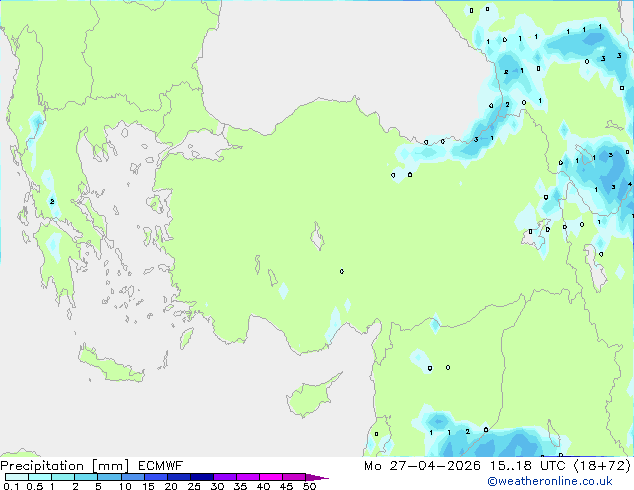This screenshot has height=490, width=634.
Task: Click the 'Precipitation [mm]' title text
Action: (x=65, y=466)
